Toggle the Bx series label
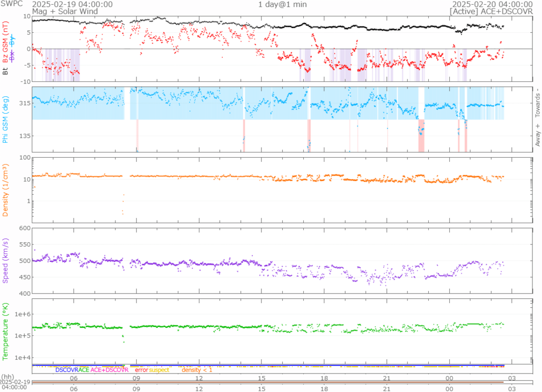542x392 pixels. tap(13, 55)
